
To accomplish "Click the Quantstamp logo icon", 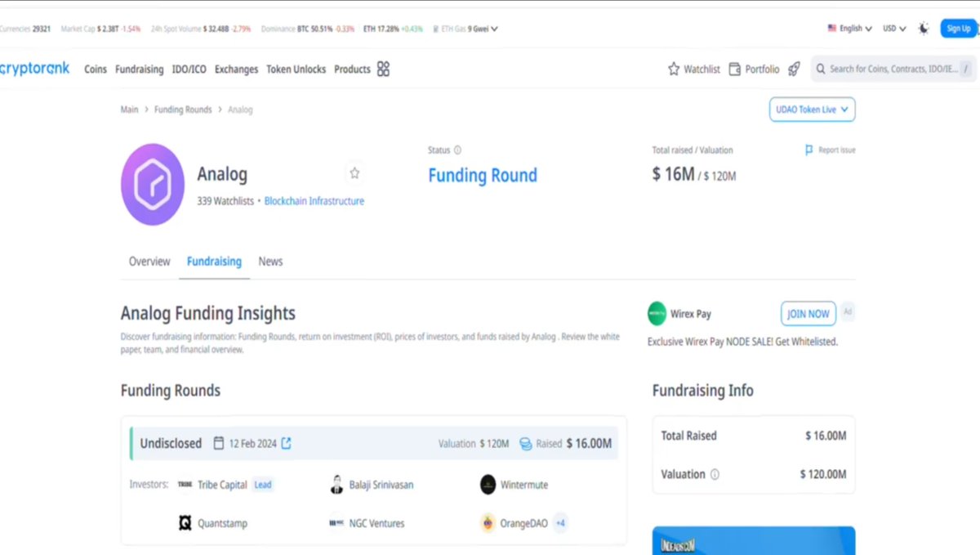I will coord(185,523).
